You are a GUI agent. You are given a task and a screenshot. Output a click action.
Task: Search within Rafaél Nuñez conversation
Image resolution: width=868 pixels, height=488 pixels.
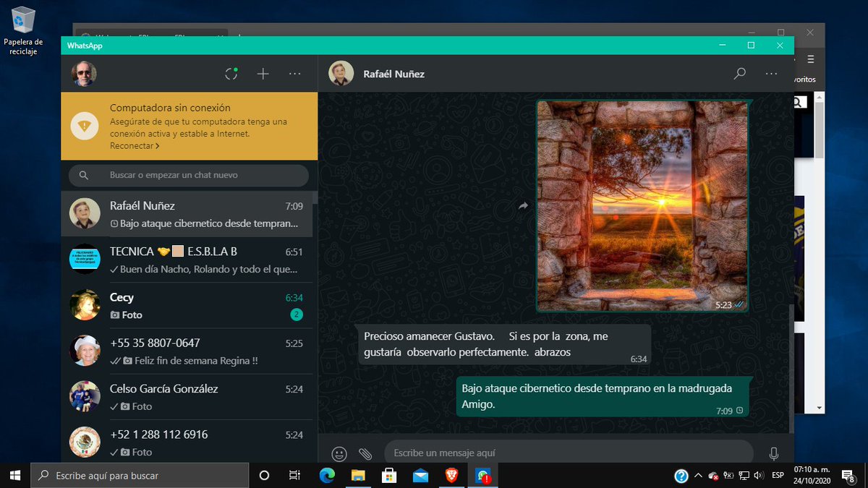(x=740, y=74)
